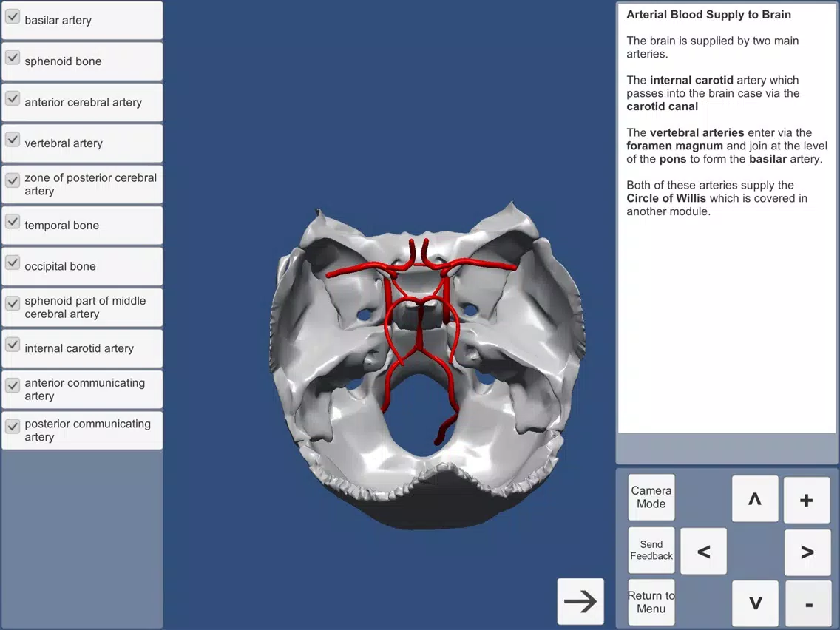Click the bold 'Circle of Willis' text
The height and width of the screenshot is (630, 840).
pos(666,198)
